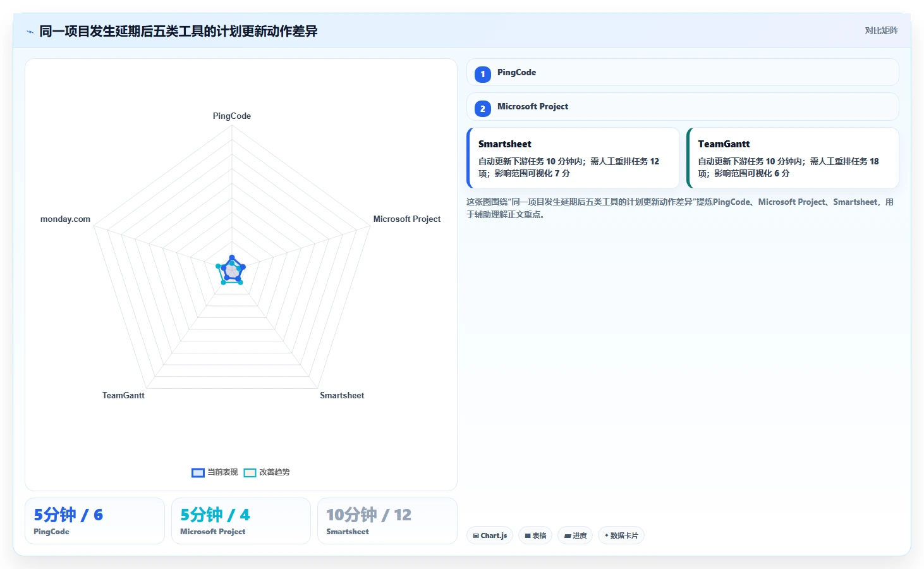Image resolution: width=924 pixels, height=569 pixels.
Task: Open the Microsoft Project ranking row
Action: (x=683, y=107)
